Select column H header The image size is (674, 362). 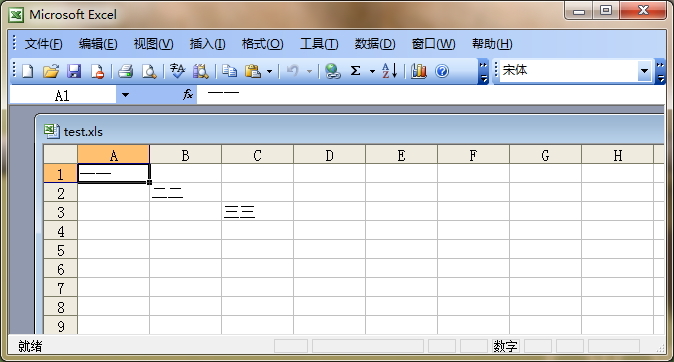tap(617, 154)
